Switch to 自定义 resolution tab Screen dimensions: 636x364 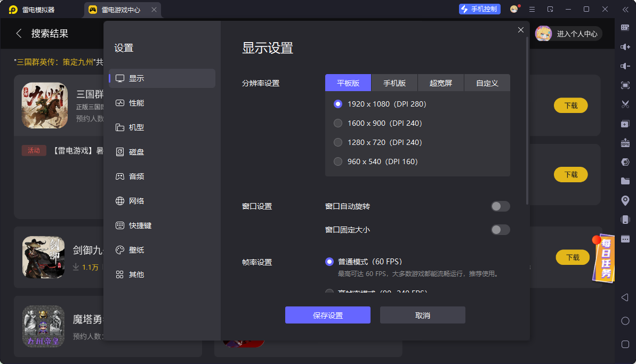[487, 83]
